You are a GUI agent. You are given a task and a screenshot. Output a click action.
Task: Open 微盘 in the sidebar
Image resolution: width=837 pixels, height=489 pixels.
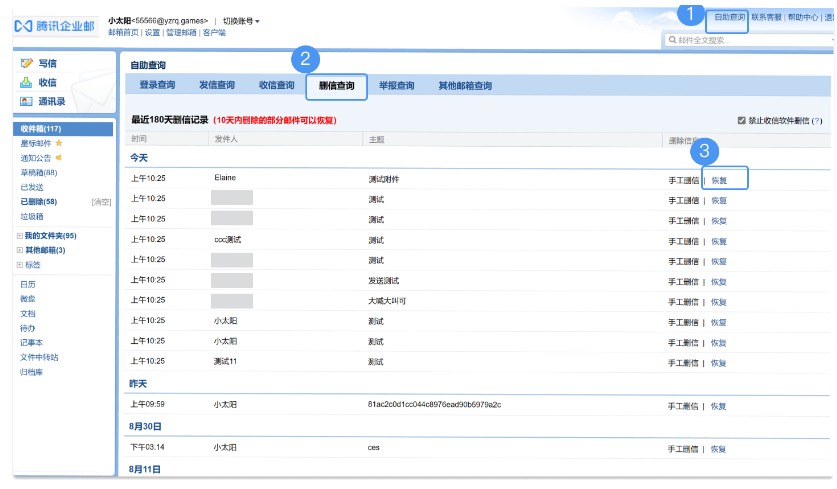[28, 299]
